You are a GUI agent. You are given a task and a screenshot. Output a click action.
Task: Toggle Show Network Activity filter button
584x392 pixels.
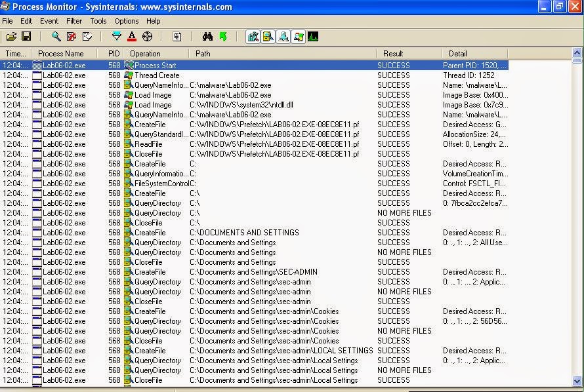(x=283, y=37)
